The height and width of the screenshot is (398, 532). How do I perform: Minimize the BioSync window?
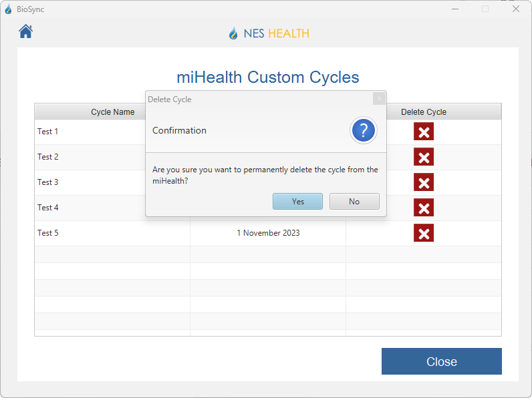[x=455, y=9]
